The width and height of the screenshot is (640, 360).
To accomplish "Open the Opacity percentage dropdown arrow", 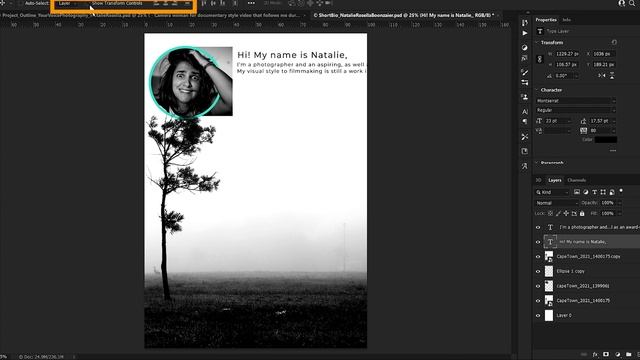I will pos(619,203).
